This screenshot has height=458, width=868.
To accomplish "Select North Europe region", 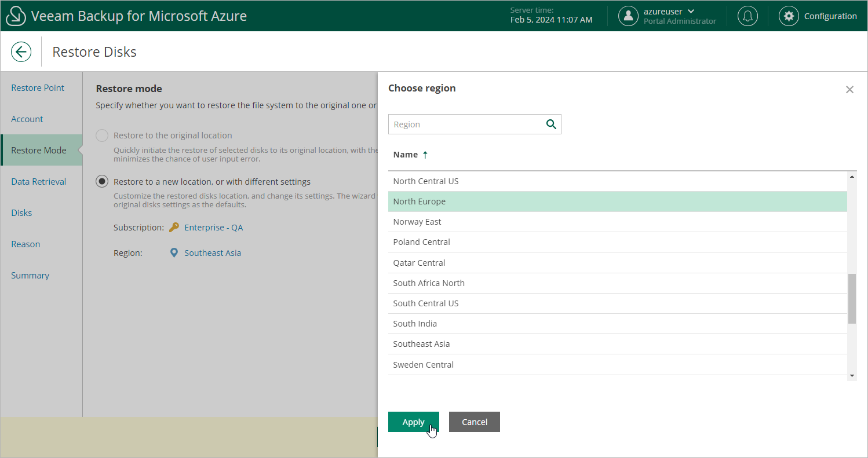I will (618, 201).
